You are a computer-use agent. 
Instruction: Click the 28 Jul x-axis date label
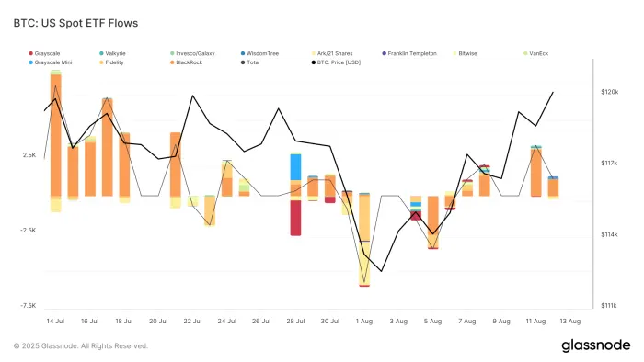pos(295,322)
